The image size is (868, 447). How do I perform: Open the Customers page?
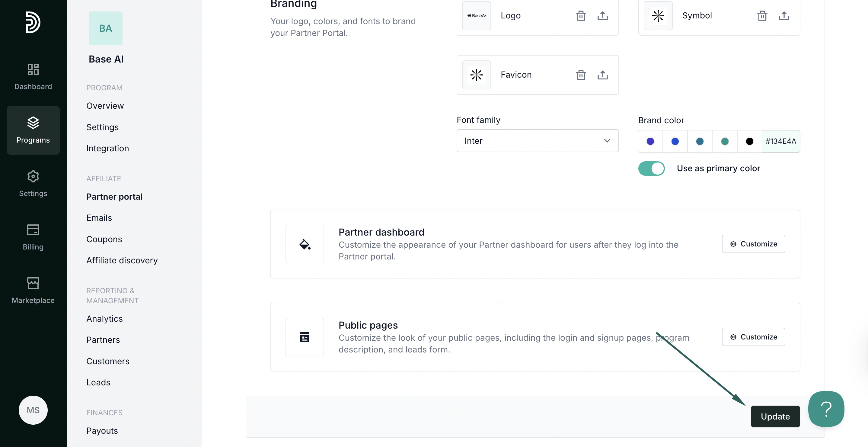pyautogui.click(x=108, y=362)
